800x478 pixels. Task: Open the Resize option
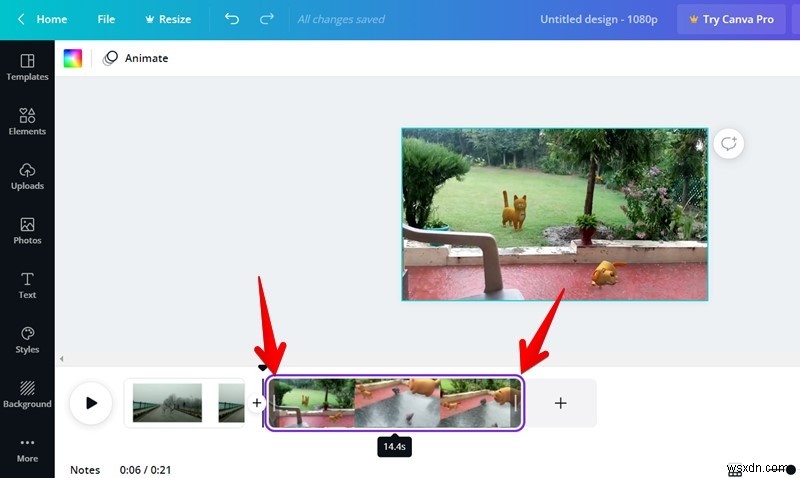pyautogui.click(x=168, y=19)
